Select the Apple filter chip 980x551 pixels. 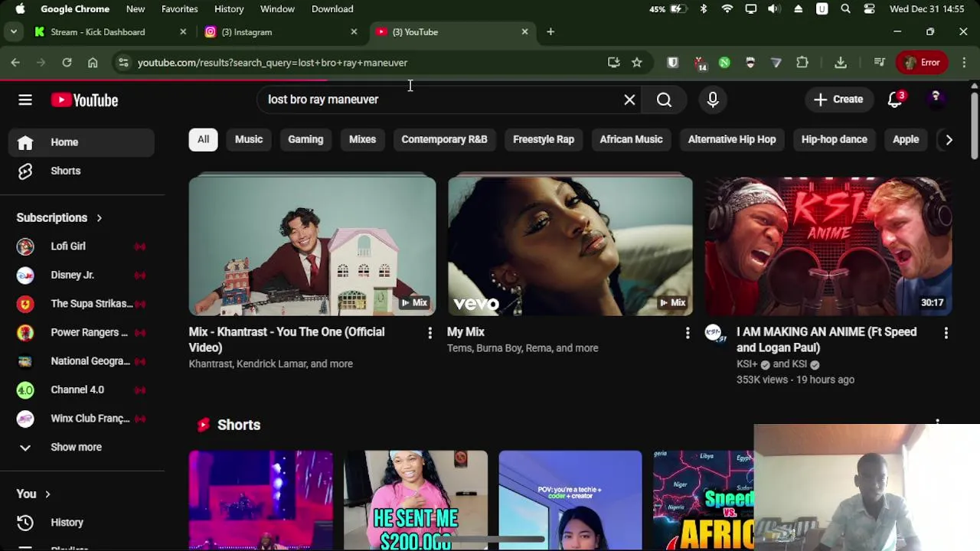tap(906, 139)
